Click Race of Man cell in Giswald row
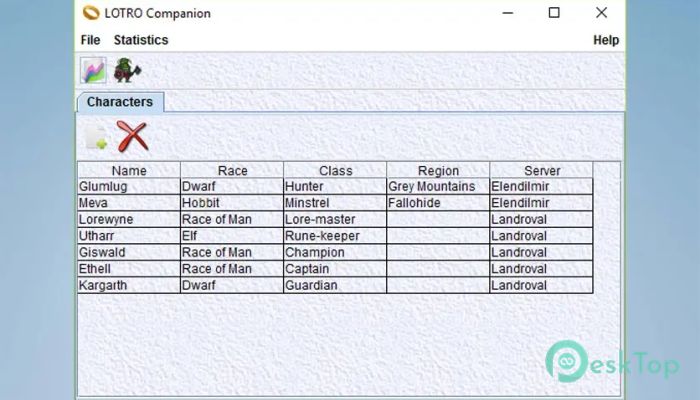Viewport: 700px width, 400px height. pos(232,253)
